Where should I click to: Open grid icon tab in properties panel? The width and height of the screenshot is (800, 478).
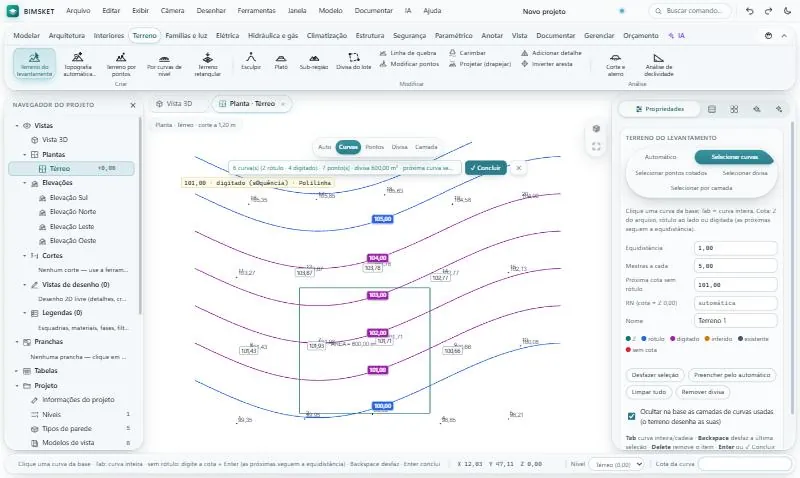734,109
